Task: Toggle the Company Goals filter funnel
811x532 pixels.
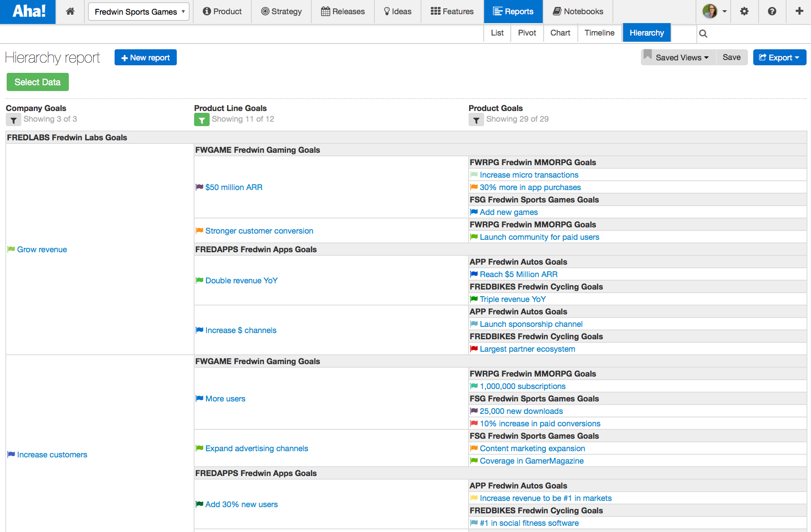Action: (13, 119)
